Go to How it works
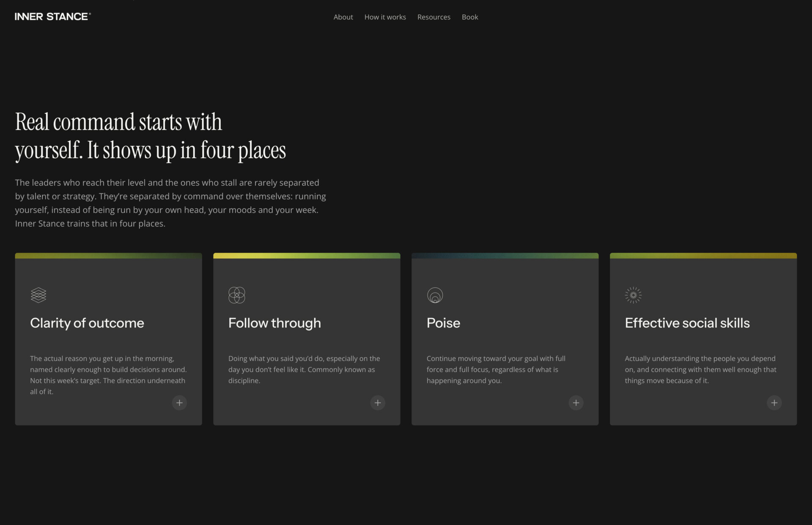 (385, 17)
